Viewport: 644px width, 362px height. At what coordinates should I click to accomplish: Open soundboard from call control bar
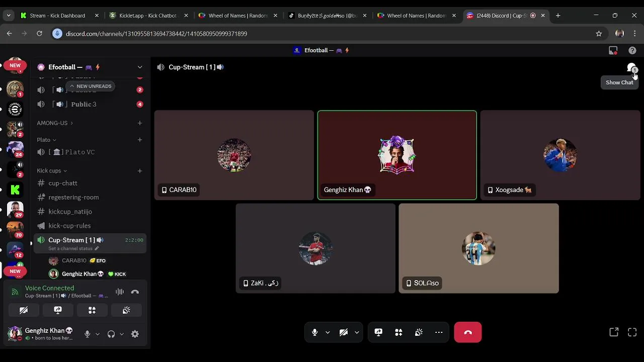point(419,332)
